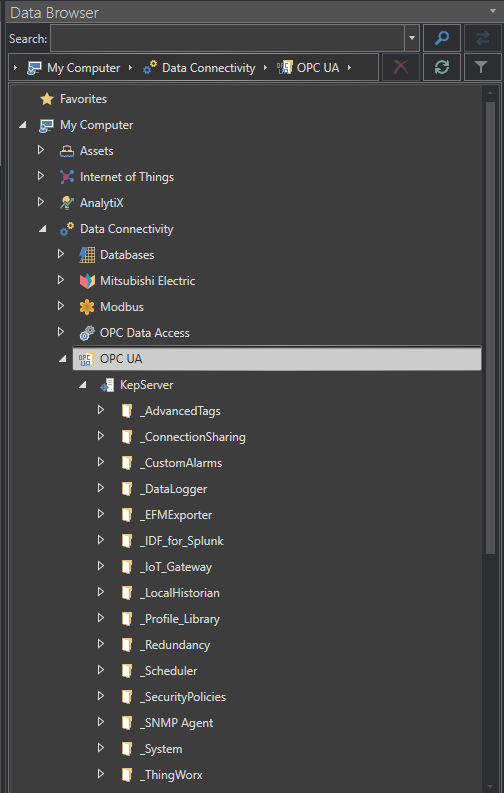Click the _Scheduler folder icon
The image size is (504, 793).
coord(127,671)
